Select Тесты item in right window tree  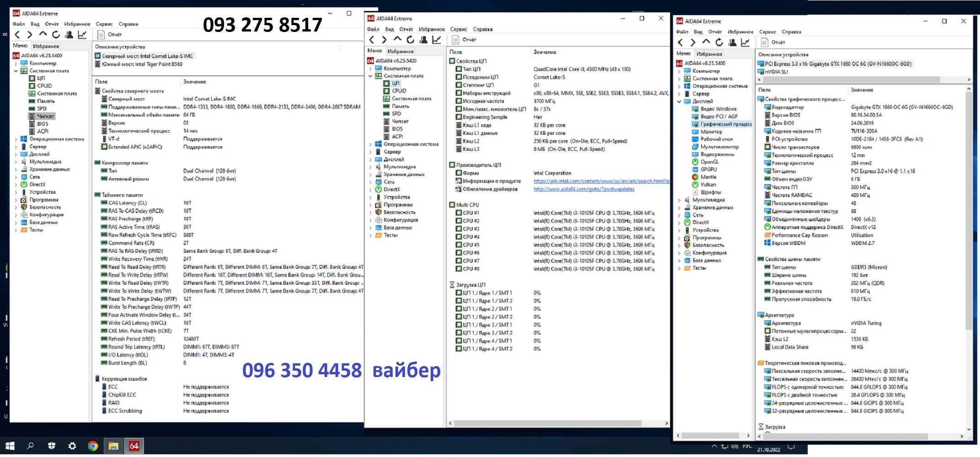coord(699,268)
